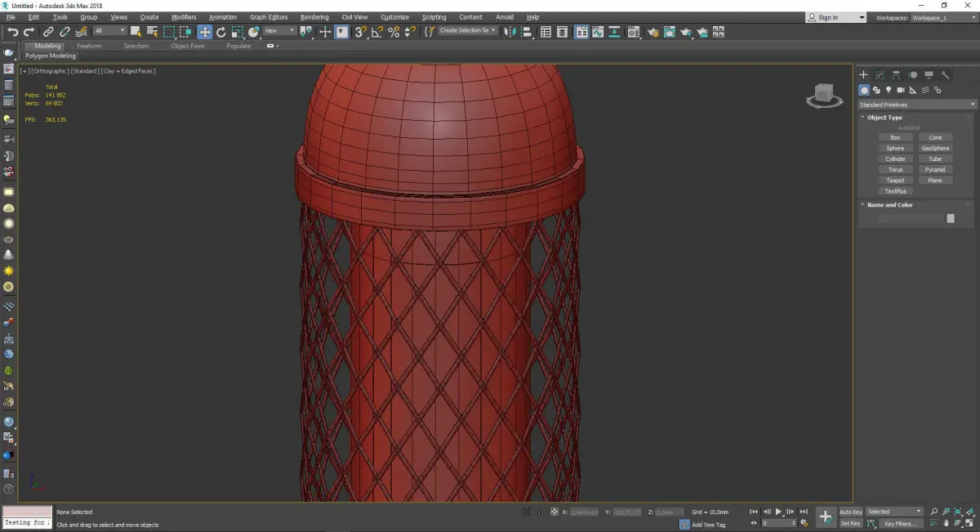Open the reference coordinate View dropdown
The width and height of the screenshot is (980, 532).
coord(279,31)
